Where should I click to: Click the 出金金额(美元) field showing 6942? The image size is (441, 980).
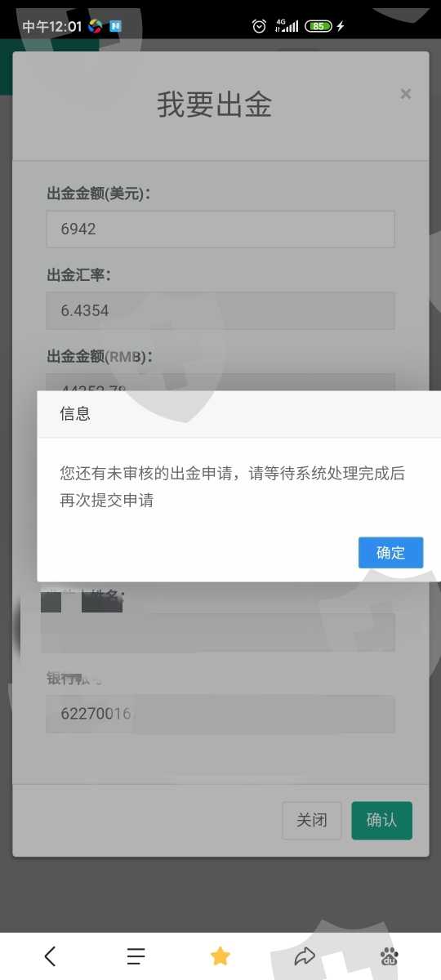coord(220,229)
